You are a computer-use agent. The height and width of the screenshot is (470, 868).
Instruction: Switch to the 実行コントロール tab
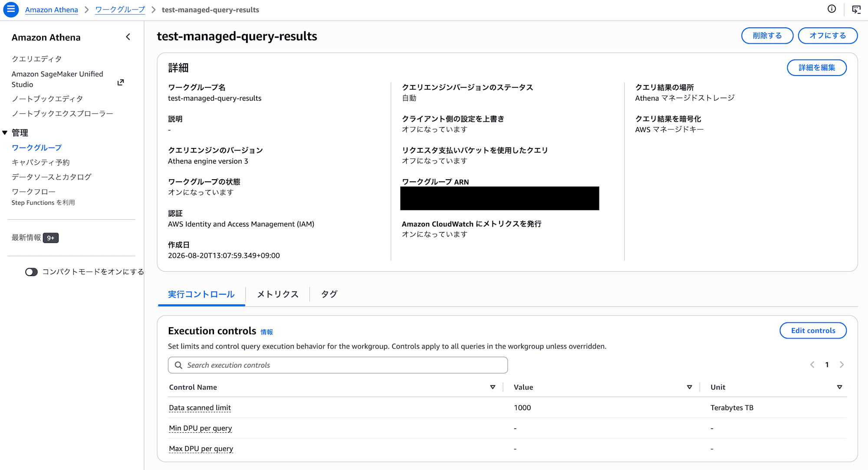coord(201,295)
